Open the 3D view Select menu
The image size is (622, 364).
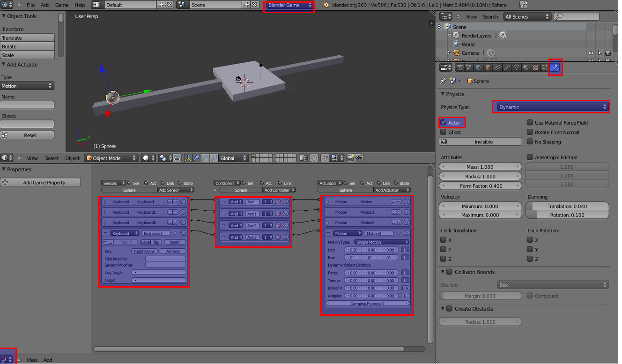point(52,158)
